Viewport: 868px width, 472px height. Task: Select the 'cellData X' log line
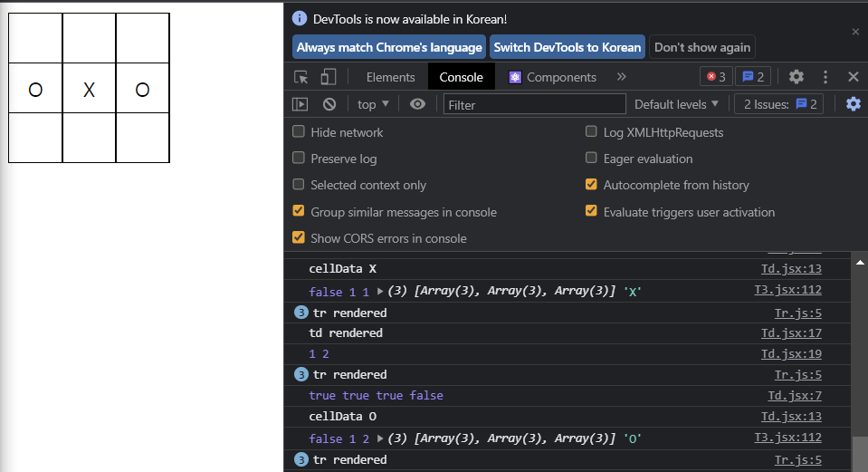tap(343, 269)
